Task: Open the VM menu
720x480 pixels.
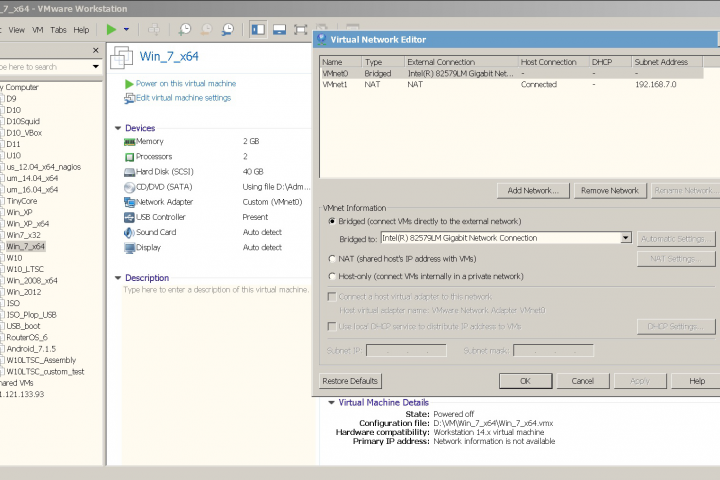Action: click(x=38, y=30)
